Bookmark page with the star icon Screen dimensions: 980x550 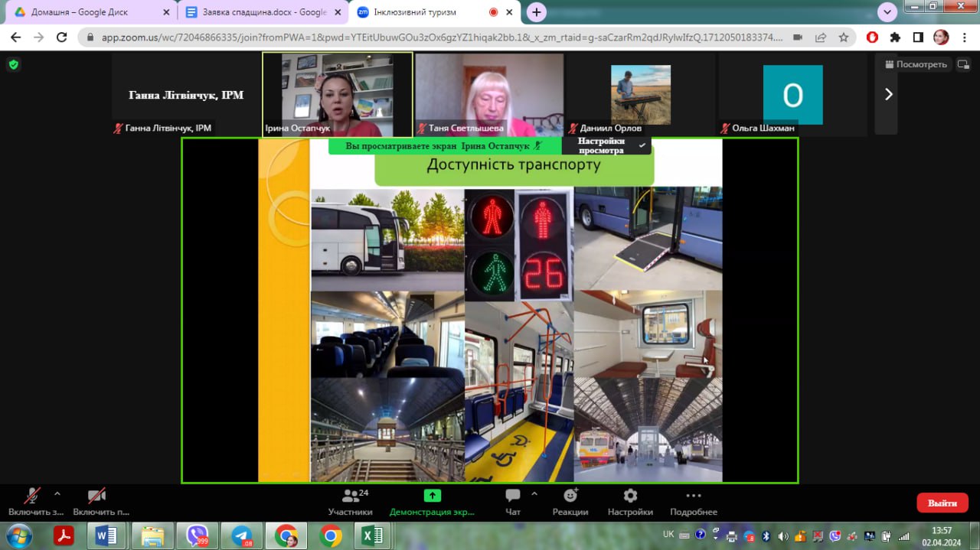(x=844, y=37)
